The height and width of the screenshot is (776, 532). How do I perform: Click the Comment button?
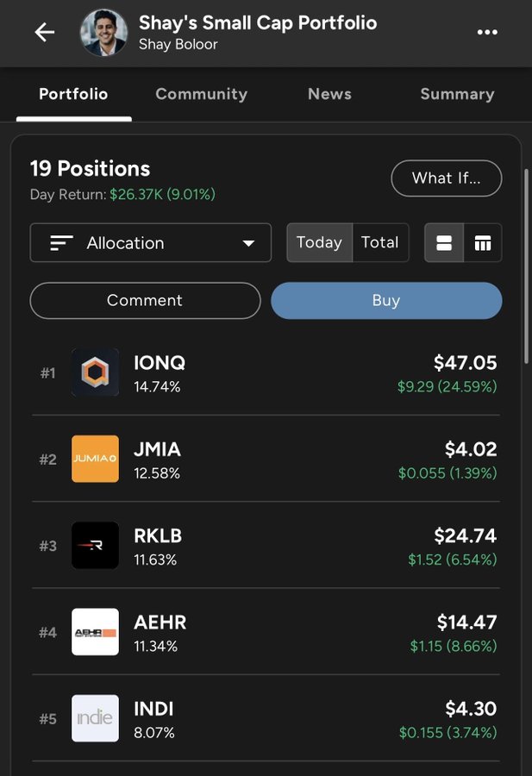click(145, 300)
